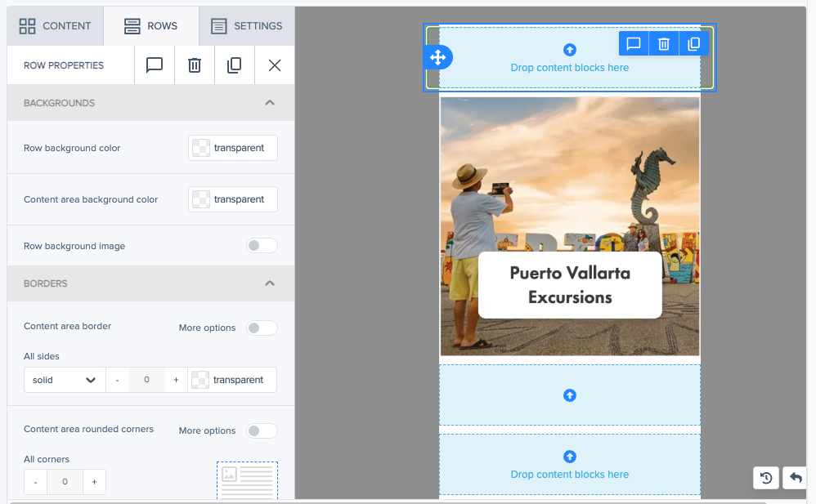
Task: Click the All corners radius field
Action: tap(65, 482)
